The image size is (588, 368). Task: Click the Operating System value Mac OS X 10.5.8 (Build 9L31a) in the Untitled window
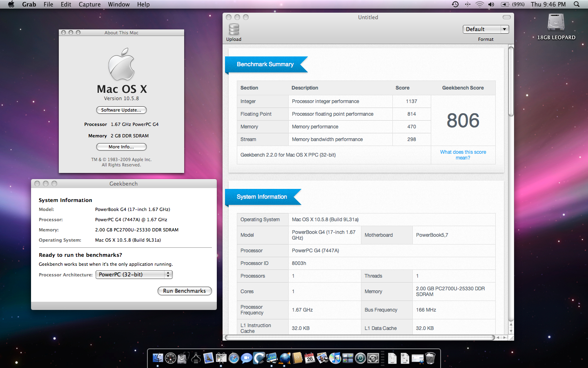point(325,220)
